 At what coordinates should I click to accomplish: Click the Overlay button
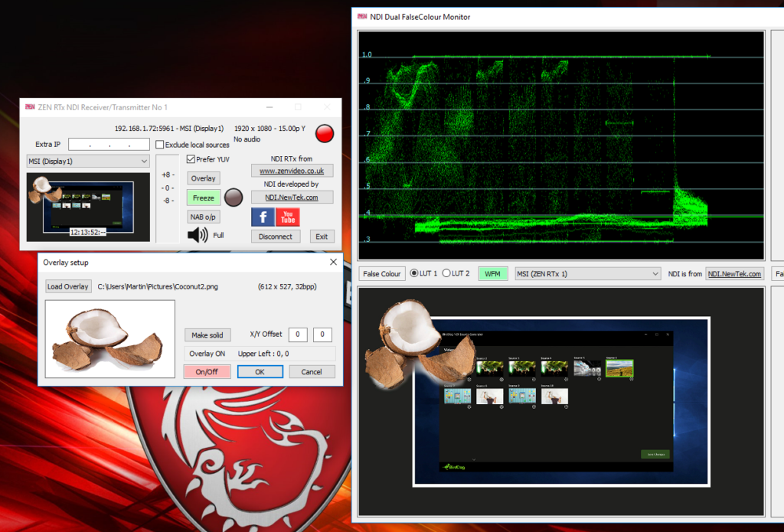(x=204, y=178)
